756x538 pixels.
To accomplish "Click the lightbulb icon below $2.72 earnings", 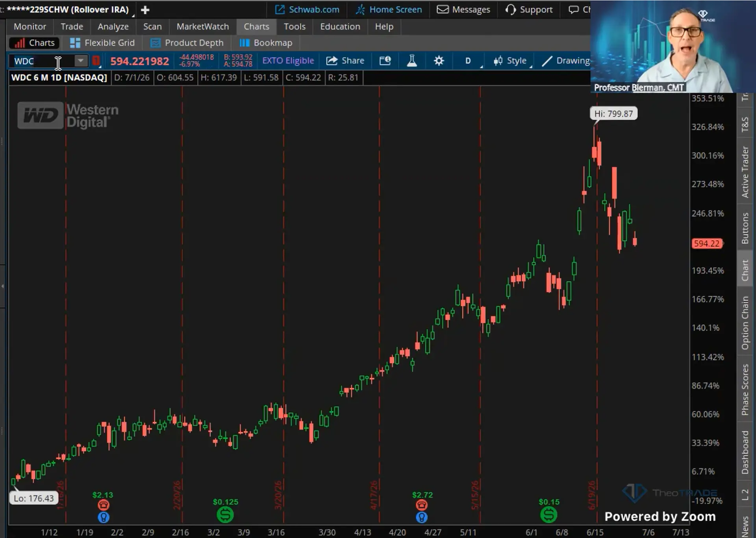I will [422, 517].
